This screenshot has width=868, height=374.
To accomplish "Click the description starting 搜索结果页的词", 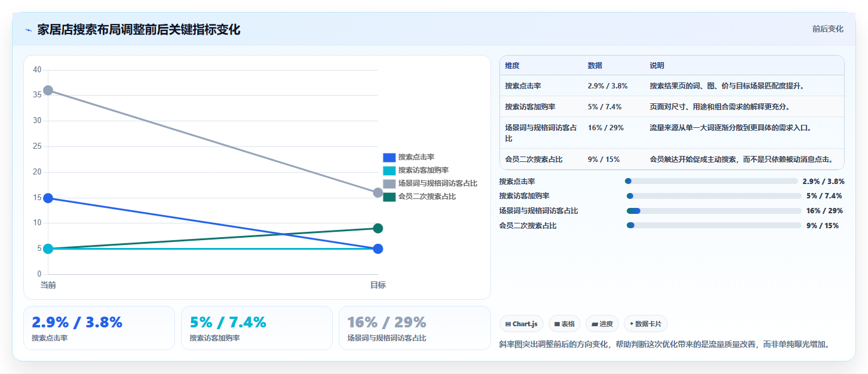I will (728, 86).
